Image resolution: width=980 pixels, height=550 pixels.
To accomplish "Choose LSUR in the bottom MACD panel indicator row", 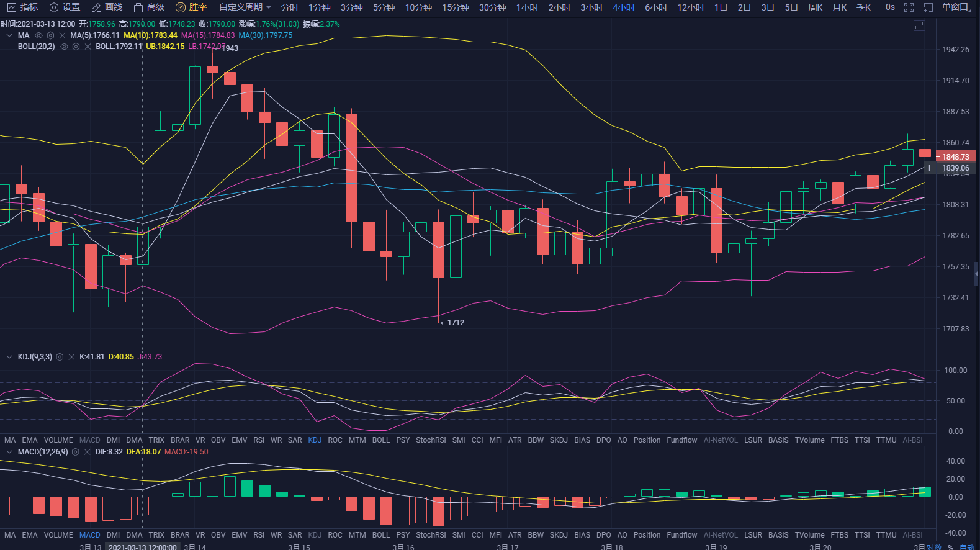I will [x=753, y=535].
